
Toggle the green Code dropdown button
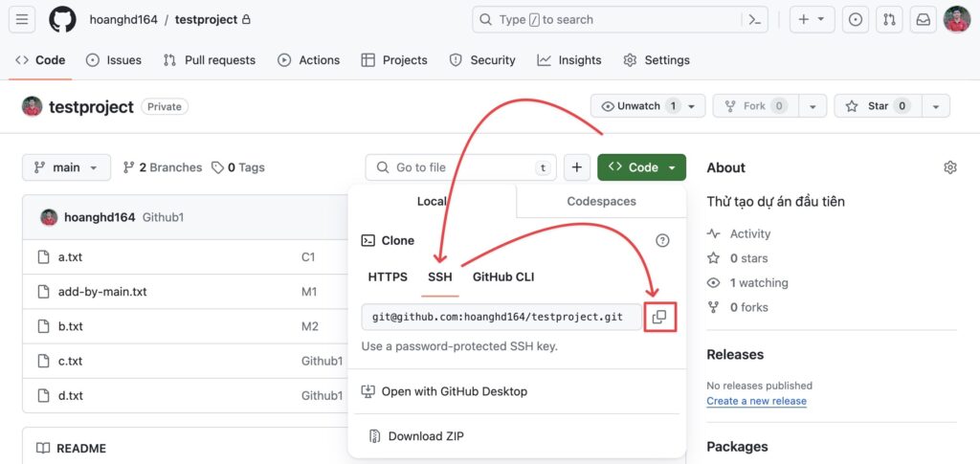pos(642,167)
